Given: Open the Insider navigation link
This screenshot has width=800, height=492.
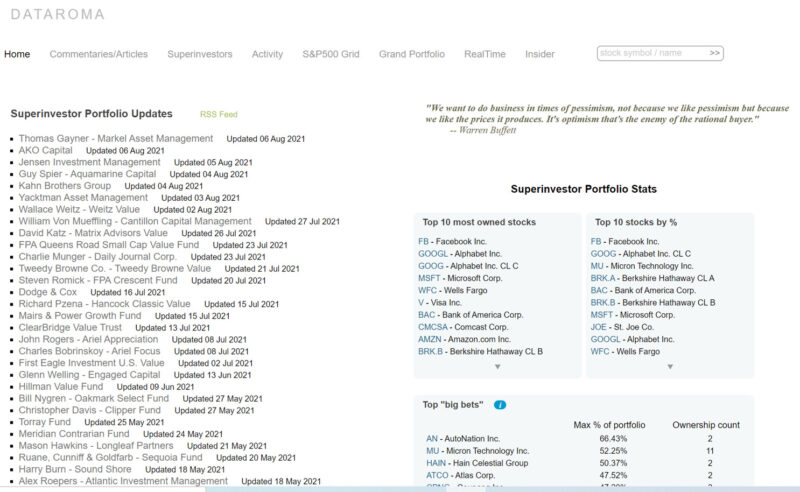Looking at the screenshot, I should (x=540, y=54).
